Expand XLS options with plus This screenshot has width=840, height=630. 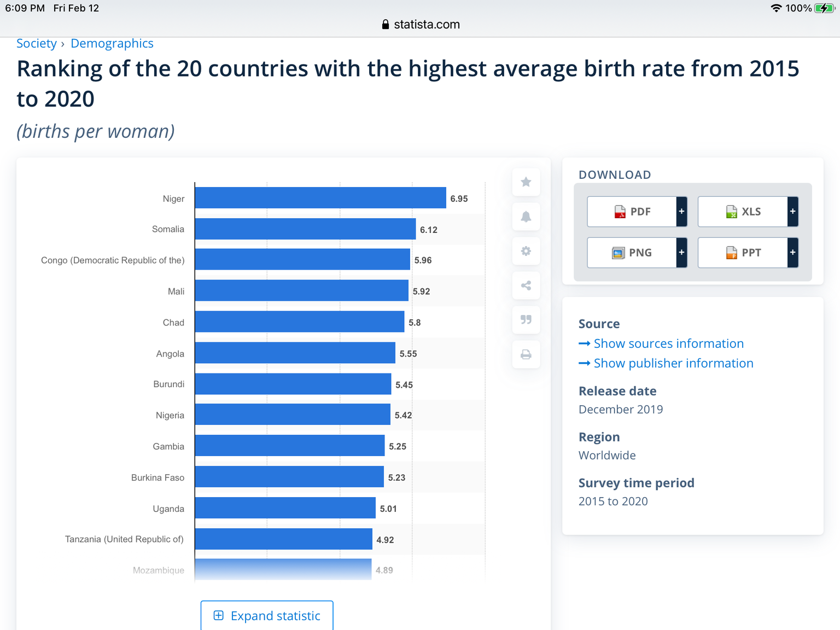(792, 212)
